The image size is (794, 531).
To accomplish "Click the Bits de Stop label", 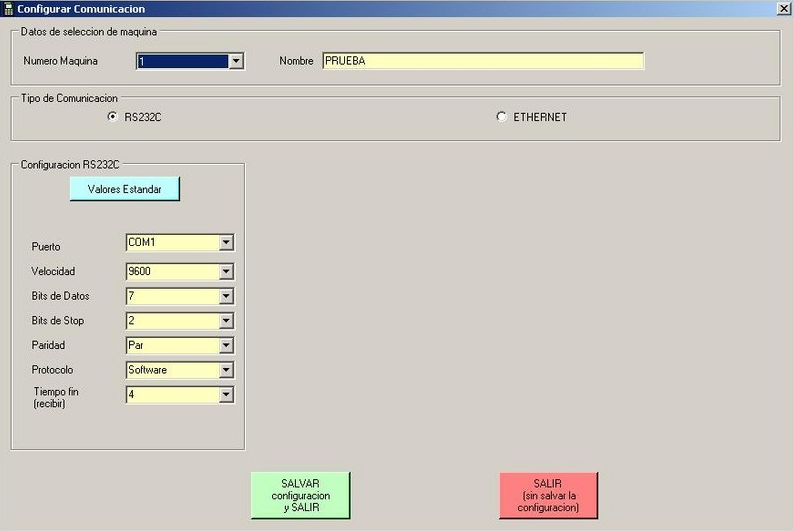I will pos(58,321).
